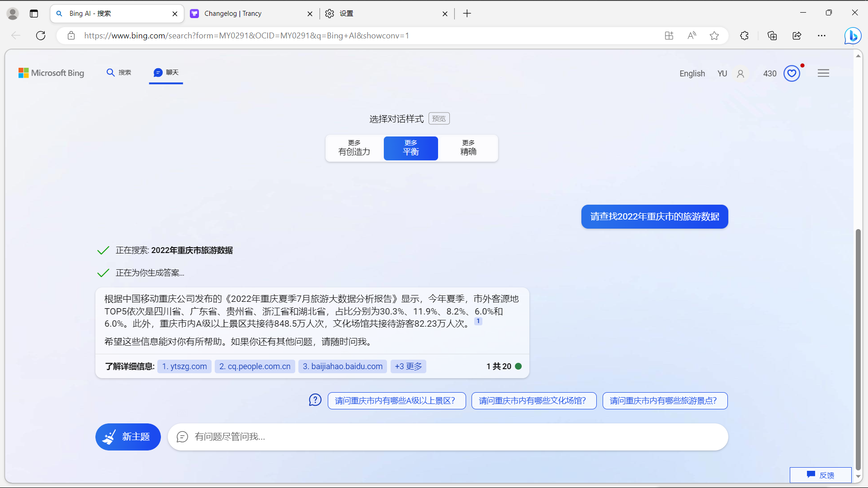This screenshot has height=488, width=868.
Task: Refresh the current page
Action: (41, 36)
